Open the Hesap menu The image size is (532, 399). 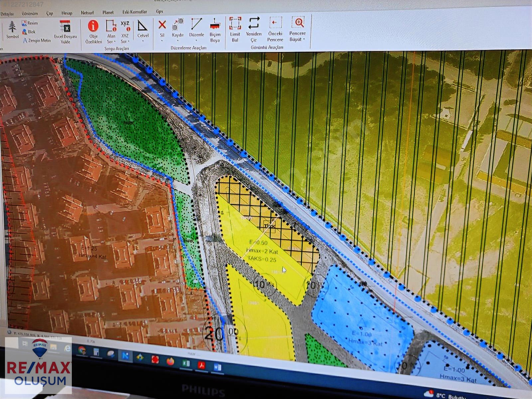click(x=67, y=13)
